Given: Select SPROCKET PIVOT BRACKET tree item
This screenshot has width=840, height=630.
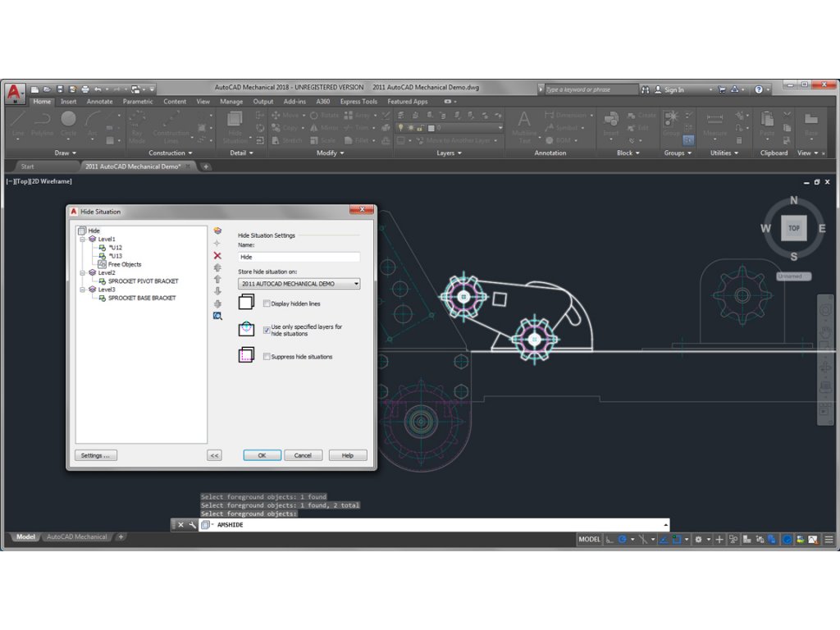Looking at the screenshot, I should [143, 281].
